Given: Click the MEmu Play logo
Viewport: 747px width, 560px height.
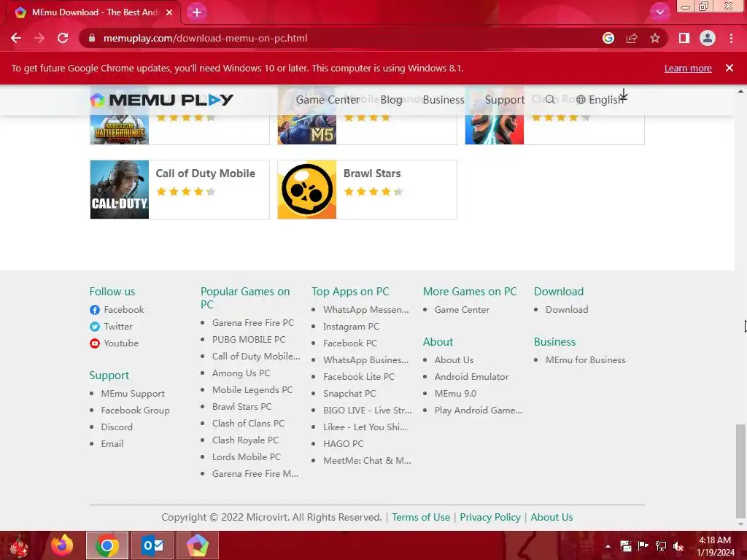Looking at the screenshot, I should point(161,99).
